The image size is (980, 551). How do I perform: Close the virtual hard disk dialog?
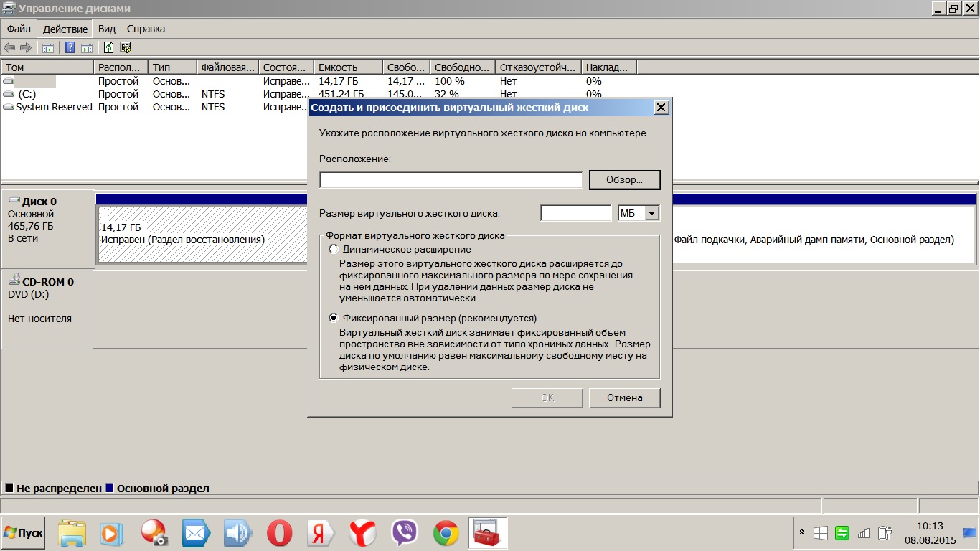661,108
